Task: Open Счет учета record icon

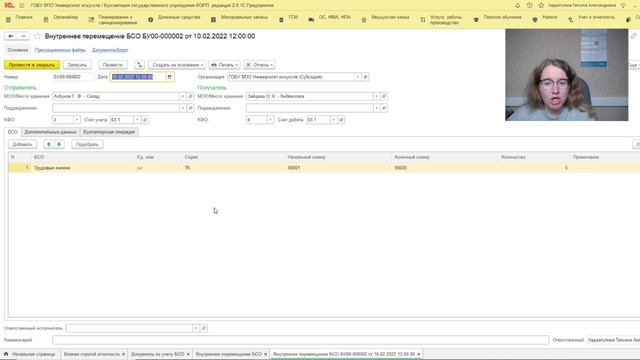Action: click(x=145, y=120)
